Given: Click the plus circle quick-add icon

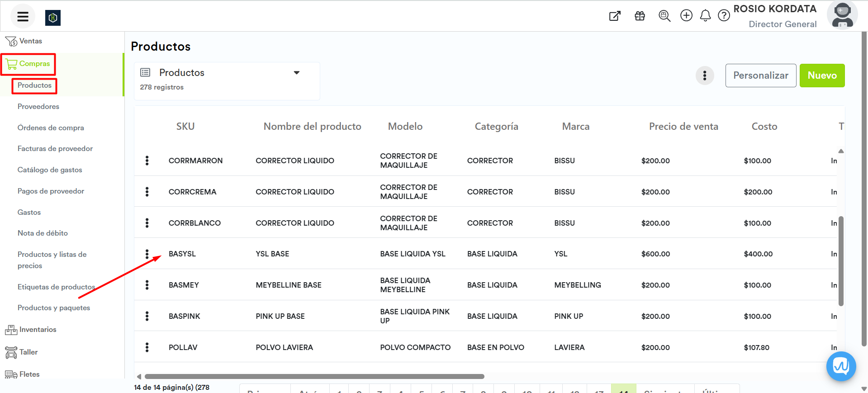Looking at the screenshot, I should pos(686,16).
